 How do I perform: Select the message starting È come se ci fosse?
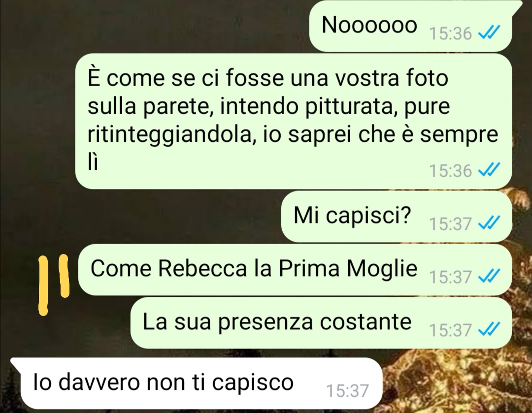click(294, 122)
